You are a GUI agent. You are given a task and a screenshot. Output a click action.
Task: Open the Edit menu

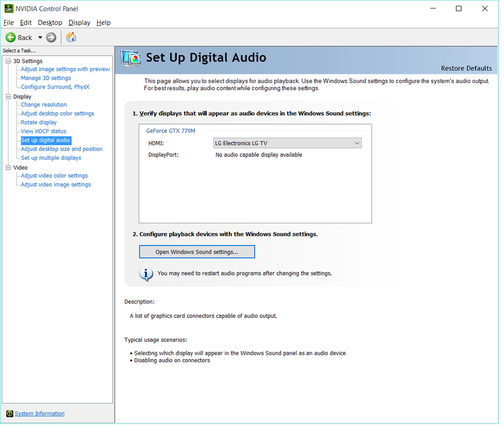26,23
